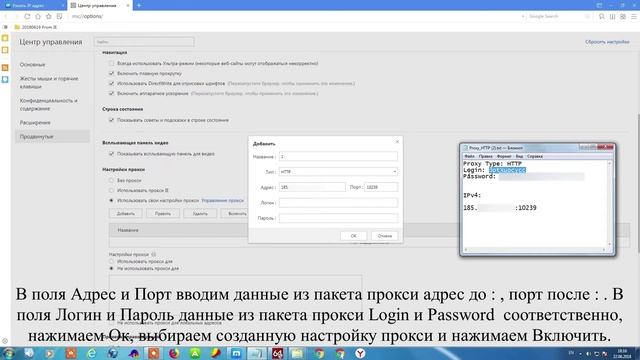Click the Адрес input field
Screen dimensions: 640x360
click(312, 187)
